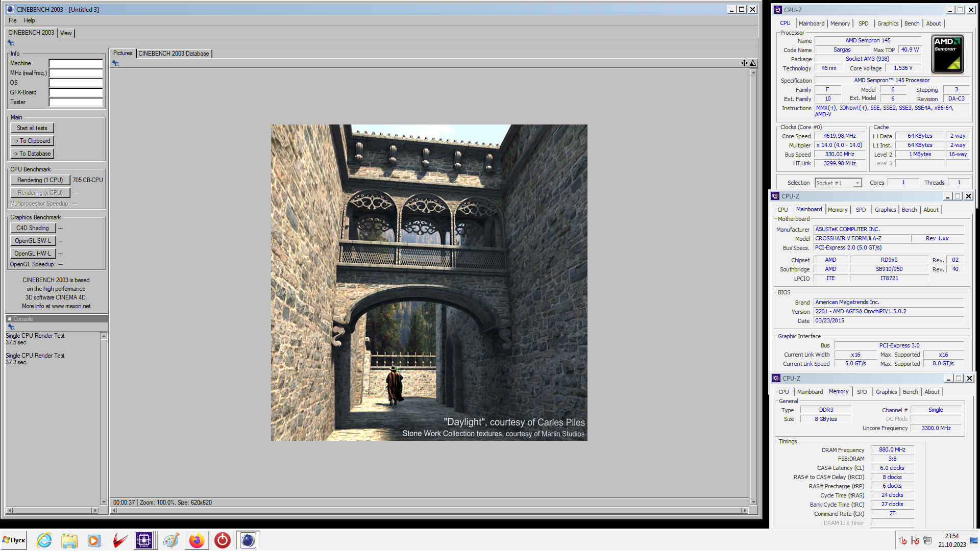
Task: Click the GFX-Board input field
Action: click(76, 92)
